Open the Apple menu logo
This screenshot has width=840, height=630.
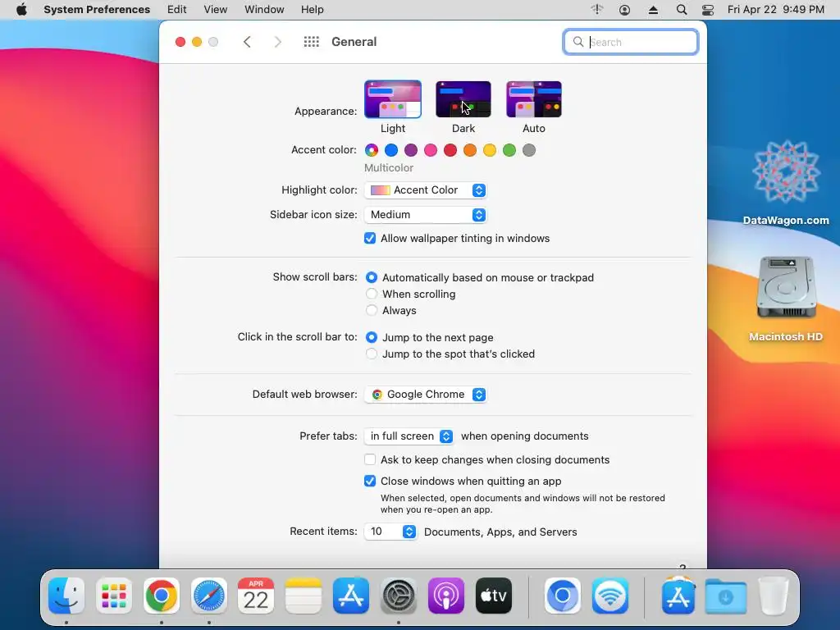pyautogui.click(x=21, y=10)
